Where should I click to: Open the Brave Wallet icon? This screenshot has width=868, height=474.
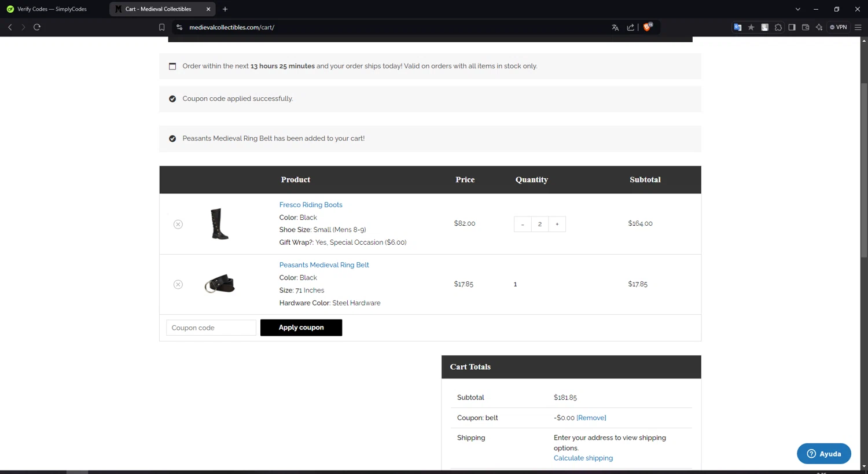(x=806, y=27)
